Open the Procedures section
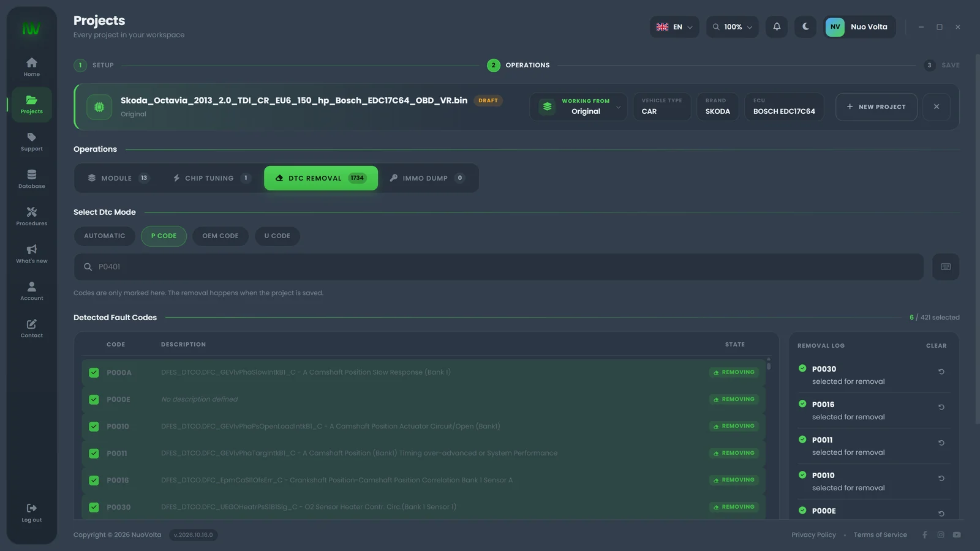 (x=31, y=217)
